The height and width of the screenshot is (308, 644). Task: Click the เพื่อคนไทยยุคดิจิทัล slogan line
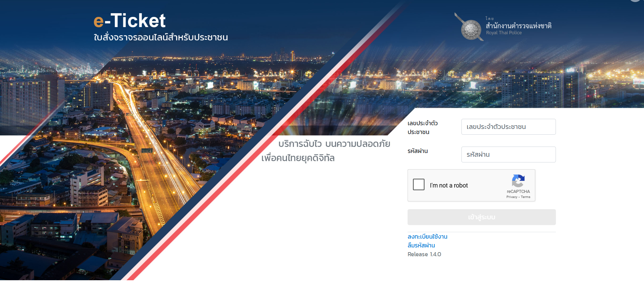[298, 158]
